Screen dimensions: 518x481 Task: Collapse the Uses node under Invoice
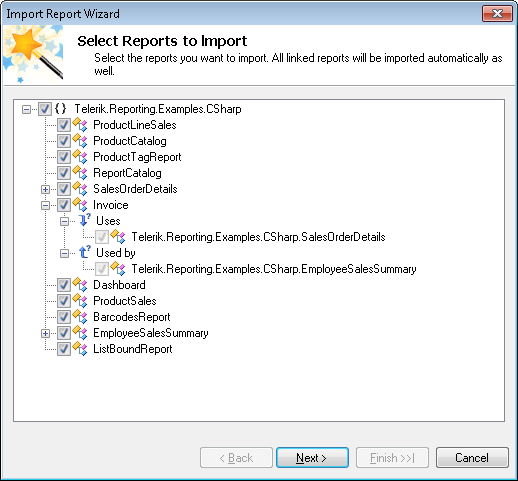64,221
